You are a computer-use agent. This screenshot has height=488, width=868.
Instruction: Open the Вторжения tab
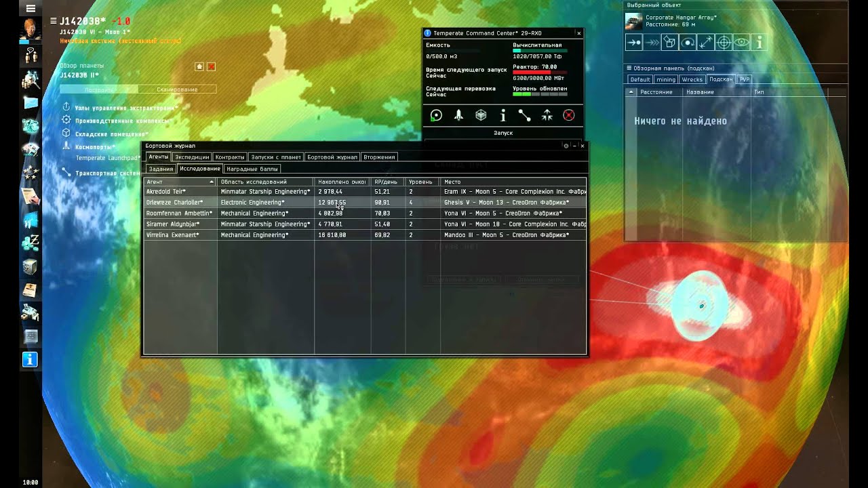click(379, 157)
